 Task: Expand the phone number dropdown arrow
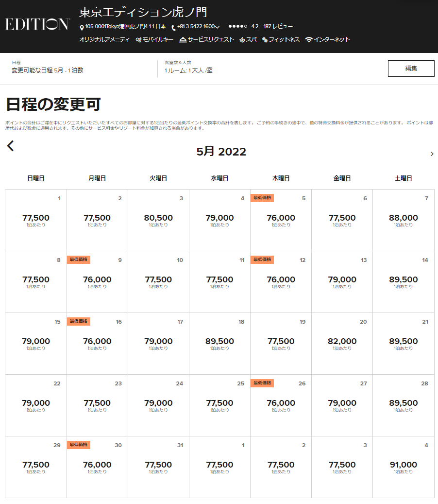point(218,27)
